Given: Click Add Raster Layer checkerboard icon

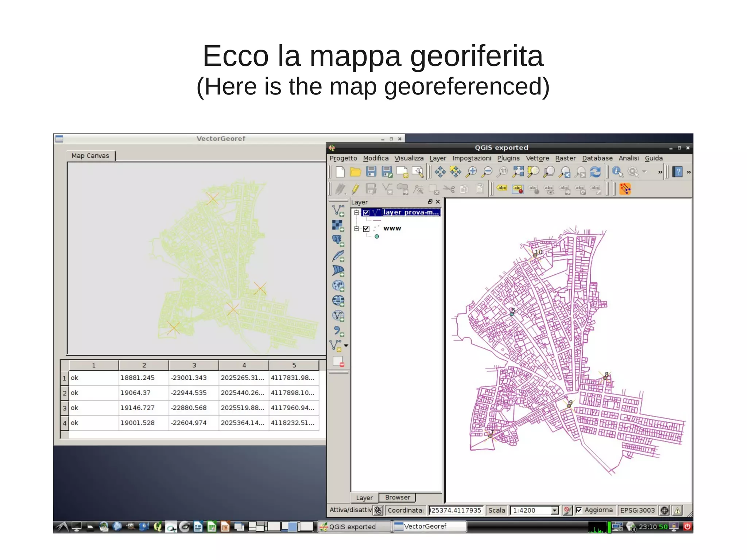Looking at the screenshot, I should [x=338, y=225].
